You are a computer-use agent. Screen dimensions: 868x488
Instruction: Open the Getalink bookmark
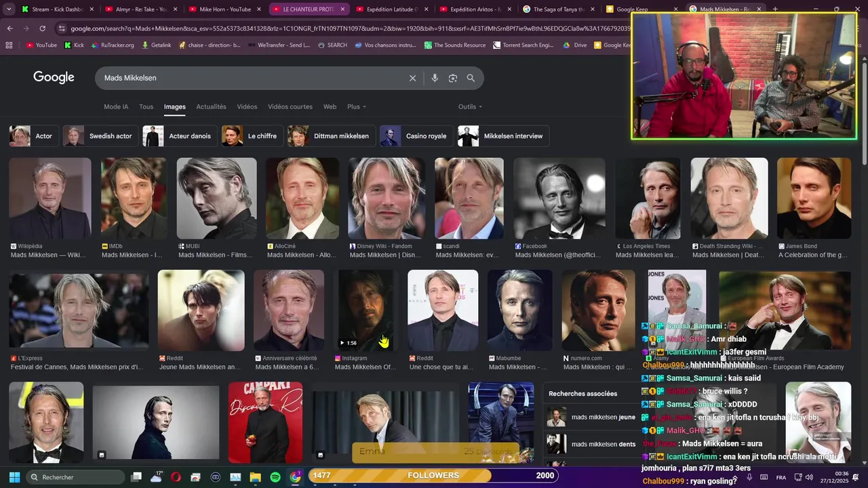[x=156, y=45]
